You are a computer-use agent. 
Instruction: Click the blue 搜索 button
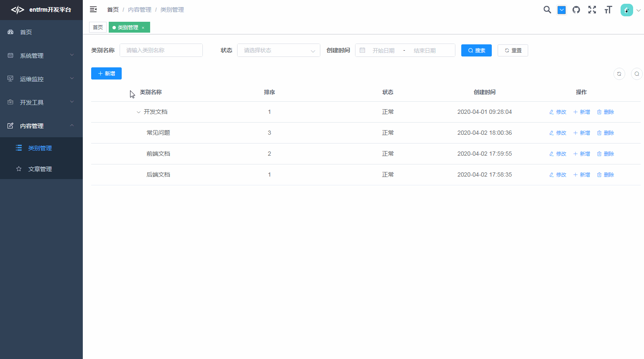tap(476, 50)
